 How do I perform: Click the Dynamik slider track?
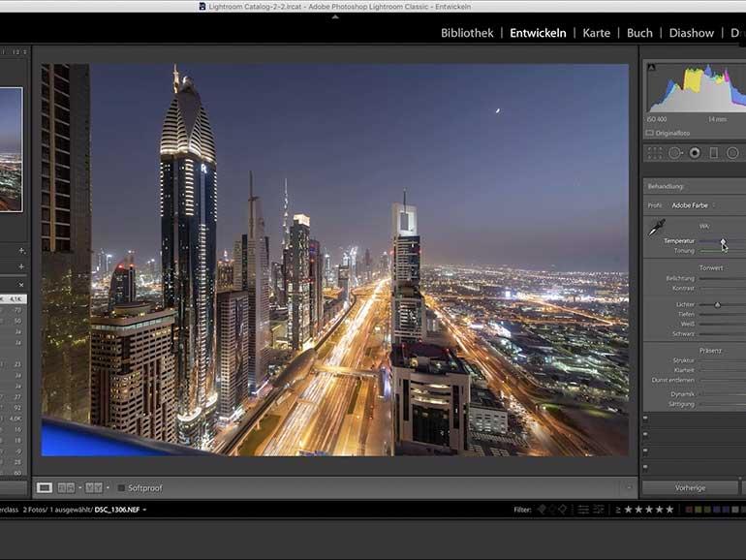click(723, 394)
